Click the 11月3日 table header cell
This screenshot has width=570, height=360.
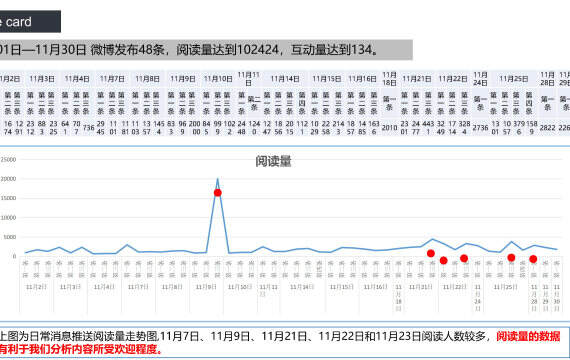[x=42, y=79]
